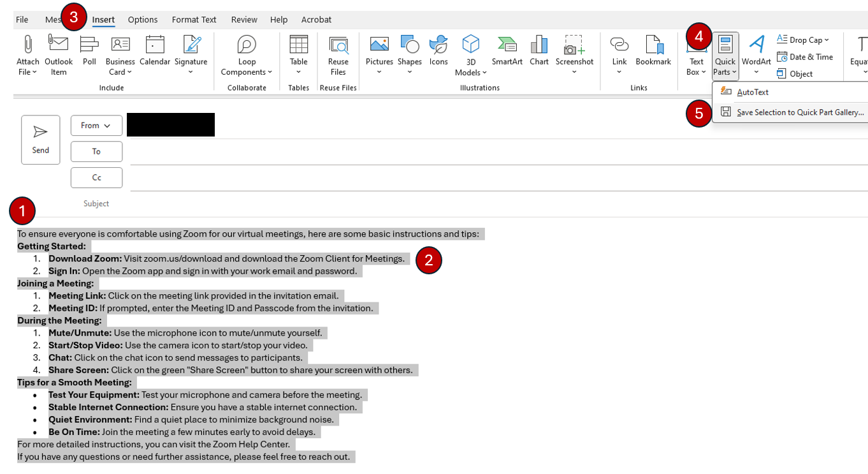Expand the Pictures dropdown arrow

(x=379, y=72)
